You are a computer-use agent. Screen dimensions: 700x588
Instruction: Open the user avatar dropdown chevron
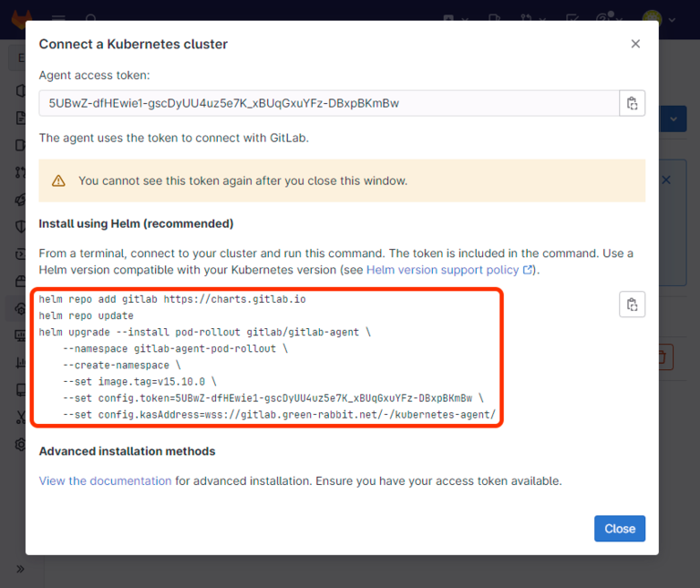click(x=672, y=20)
